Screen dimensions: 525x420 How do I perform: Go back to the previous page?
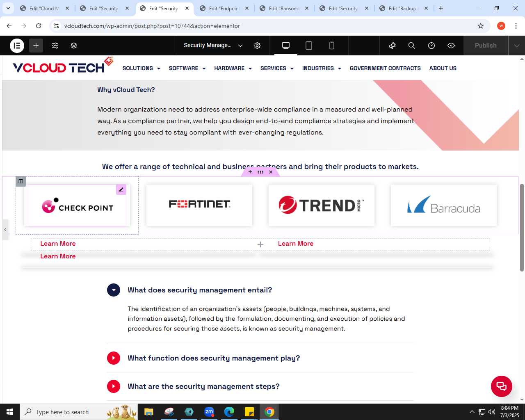(9, 26)
